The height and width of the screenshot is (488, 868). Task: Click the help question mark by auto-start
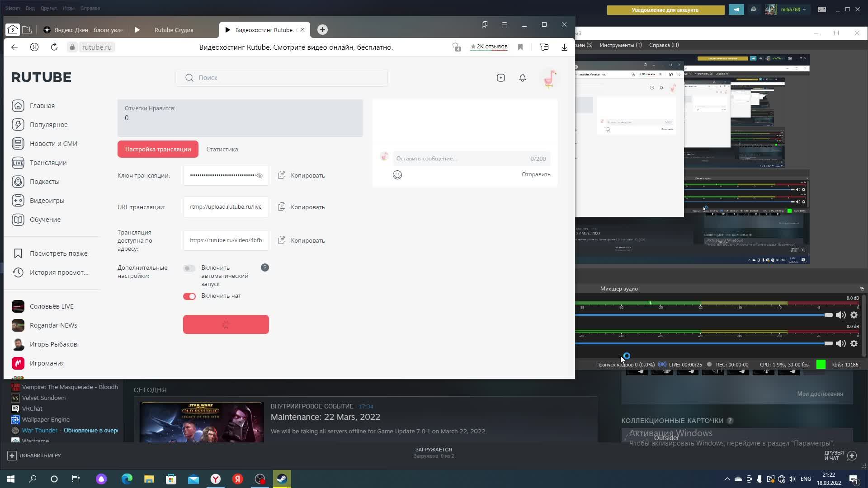tap(265, 267)
